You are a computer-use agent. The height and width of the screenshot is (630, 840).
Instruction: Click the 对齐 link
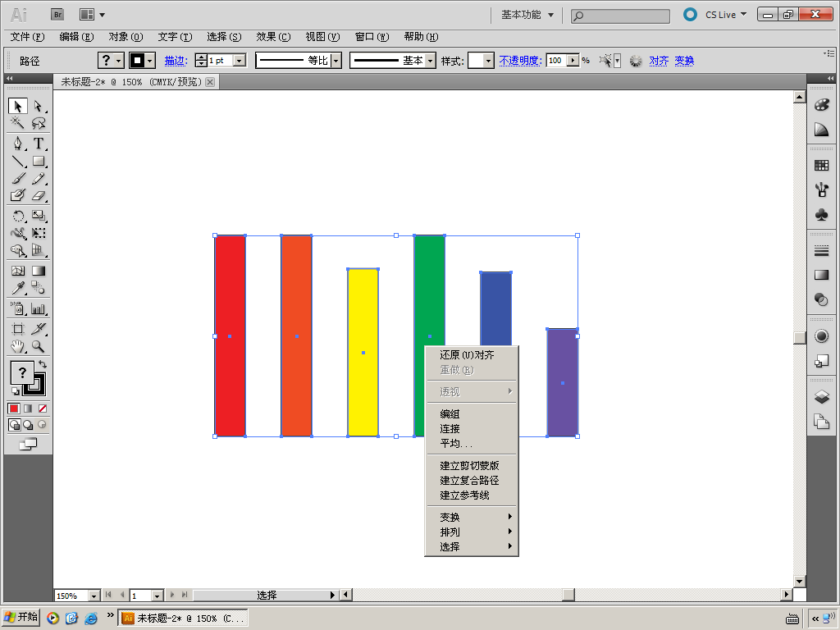pyautogui.click(x=659, y=61)
